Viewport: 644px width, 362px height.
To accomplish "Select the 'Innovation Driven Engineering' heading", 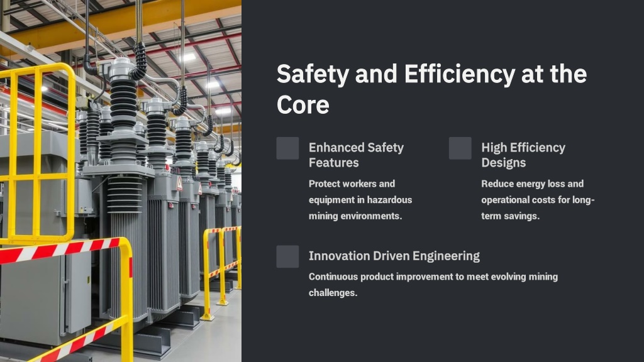I will coord(394,256).
